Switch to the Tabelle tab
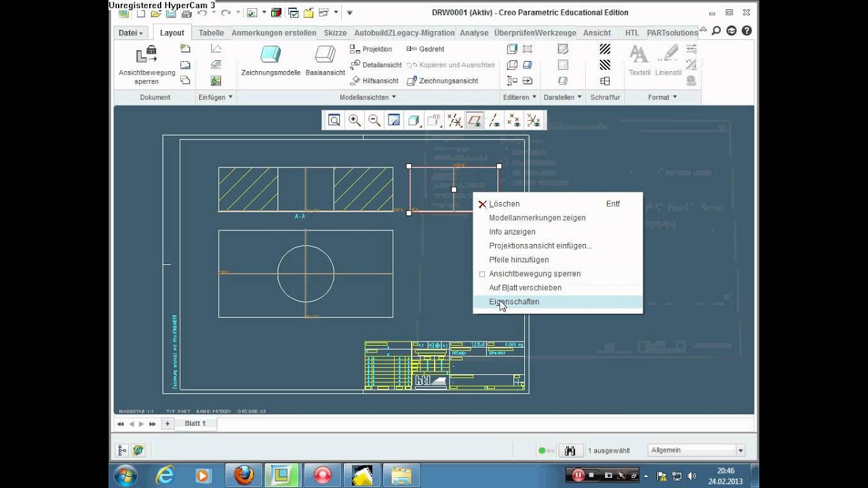Image resolution: width=868 pixels, height=488 pixels. click(211, 33)
